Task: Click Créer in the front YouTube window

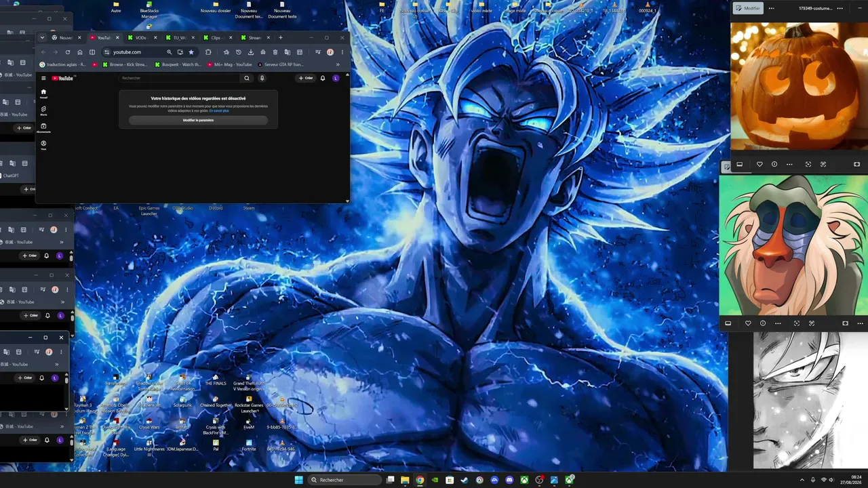Action: click(x=306, y=78)
